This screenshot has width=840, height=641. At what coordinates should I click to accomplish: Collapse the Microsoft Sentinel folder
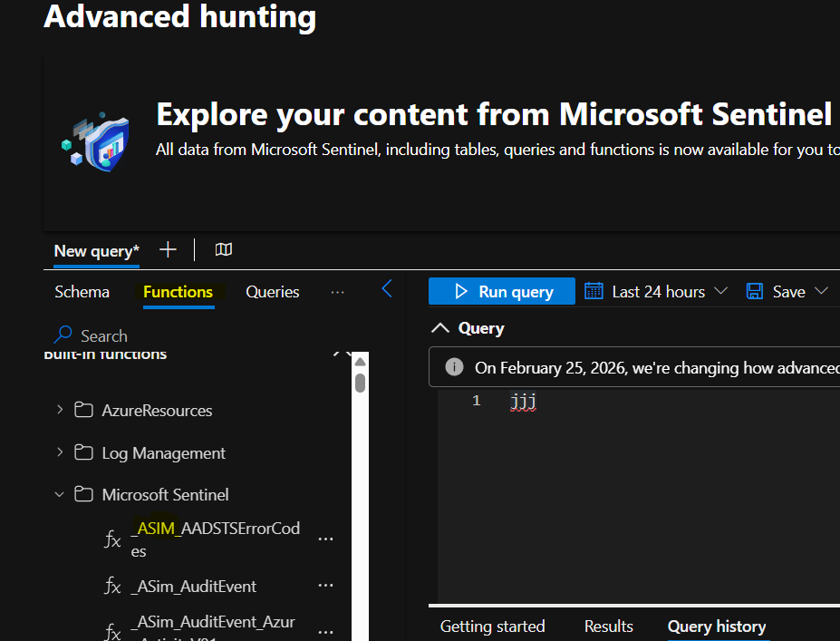tap(60, 494)
